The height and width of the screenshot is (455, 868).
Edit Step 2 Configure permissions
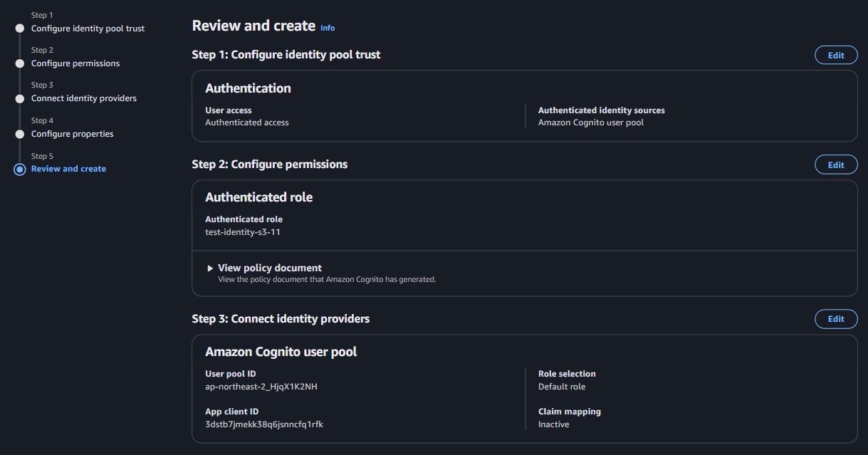(x=836, y=164)
